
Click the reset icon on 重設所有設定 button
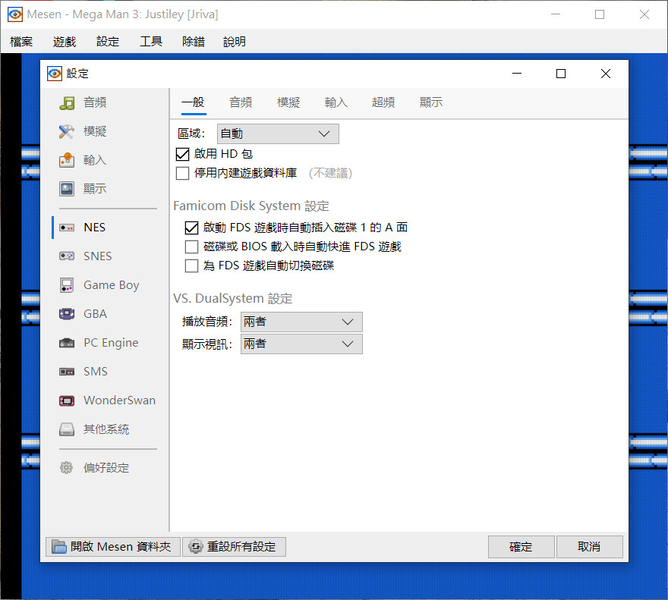point(196,547)
